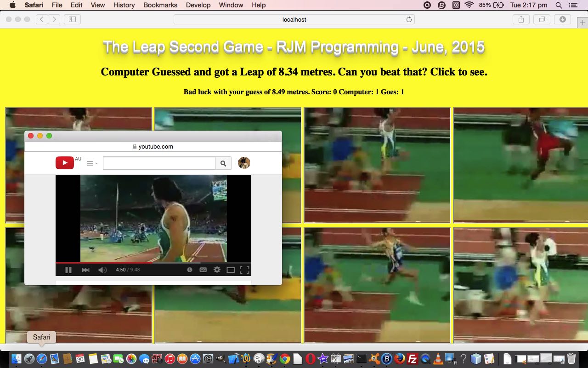The image size is (588, 368).
Task: Open iBooks from the Dock
Action: [x=182, y=359]
